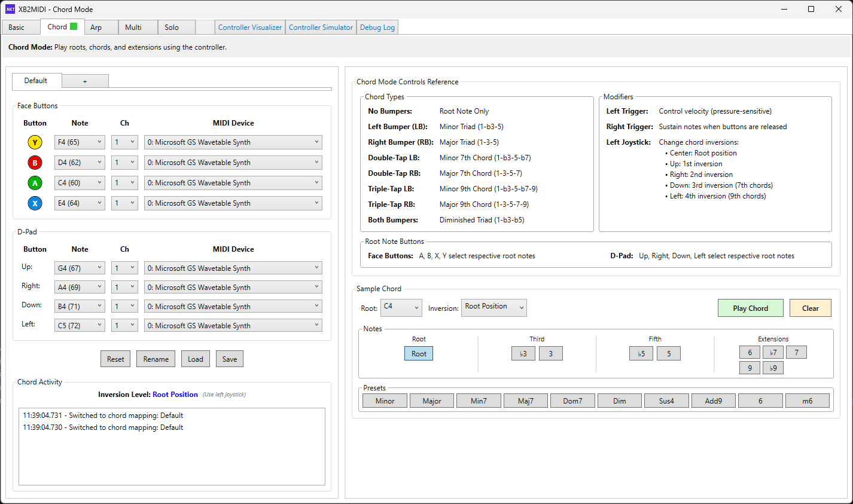Image resolution: width=853 pixels, height=504 pixels.
Task: Open sample chord Root C4 dropdown
Action: coord(401,307)
